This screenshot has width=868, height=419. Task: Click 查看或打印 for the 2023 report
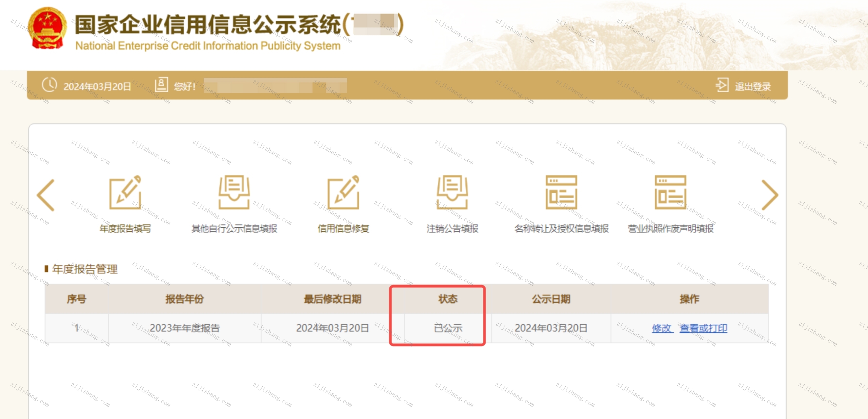703,328
